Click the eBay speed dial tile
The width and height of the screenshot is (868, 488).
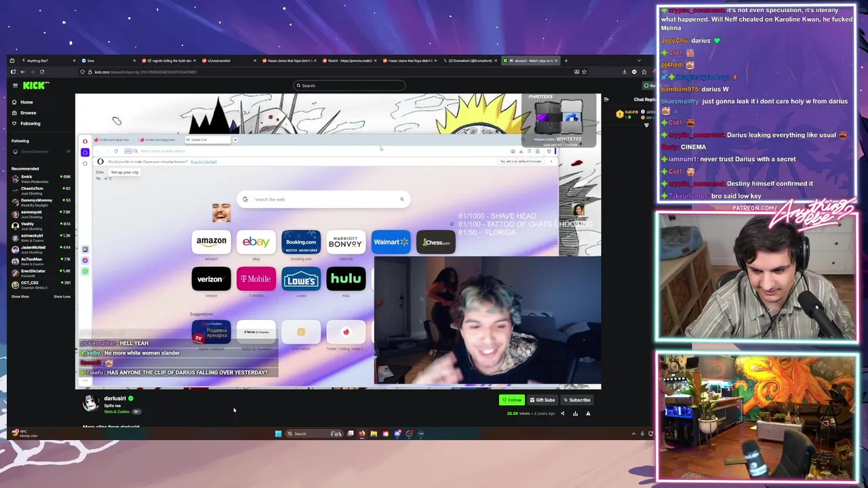[256, 242]
